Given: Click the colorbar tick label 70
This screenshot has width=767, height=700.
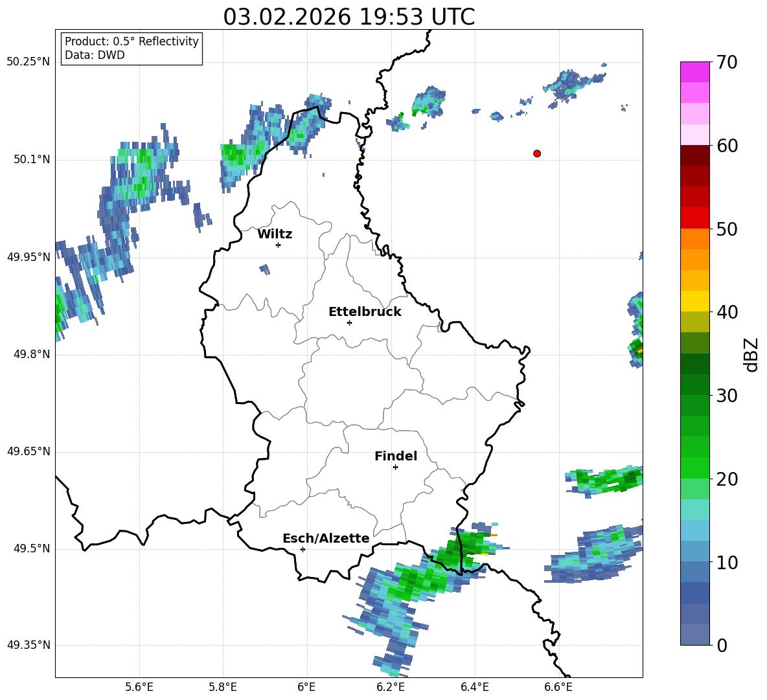Looking at the screenshot, I should coord(727,62).
